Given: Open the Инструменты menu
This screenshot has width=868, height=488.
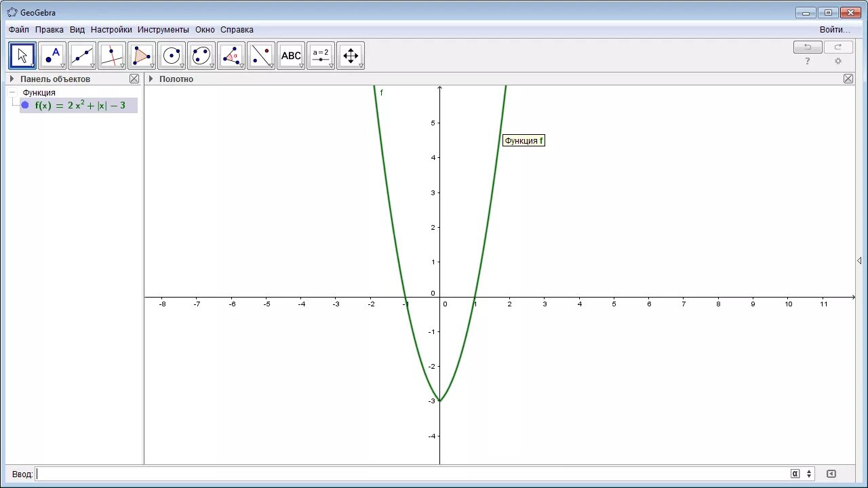Looking at the screenshot, I should tap(163, 30).
